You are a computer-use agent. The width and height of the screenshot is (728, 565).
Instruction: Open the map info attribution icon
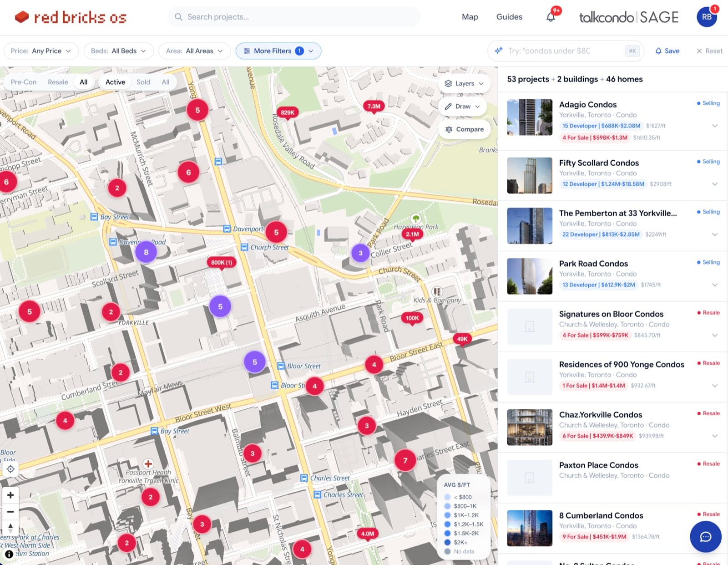click(9, 554)
